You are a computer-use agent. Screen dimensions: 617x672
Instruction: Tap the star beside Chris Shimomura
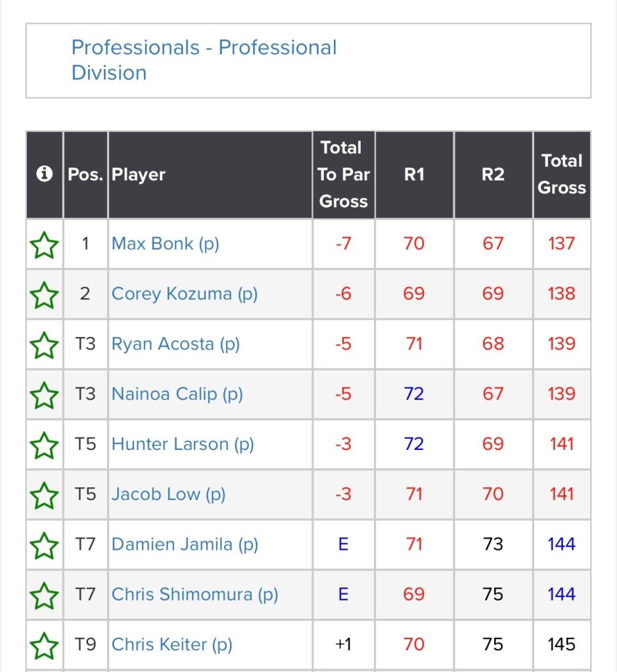coord(44,595)
